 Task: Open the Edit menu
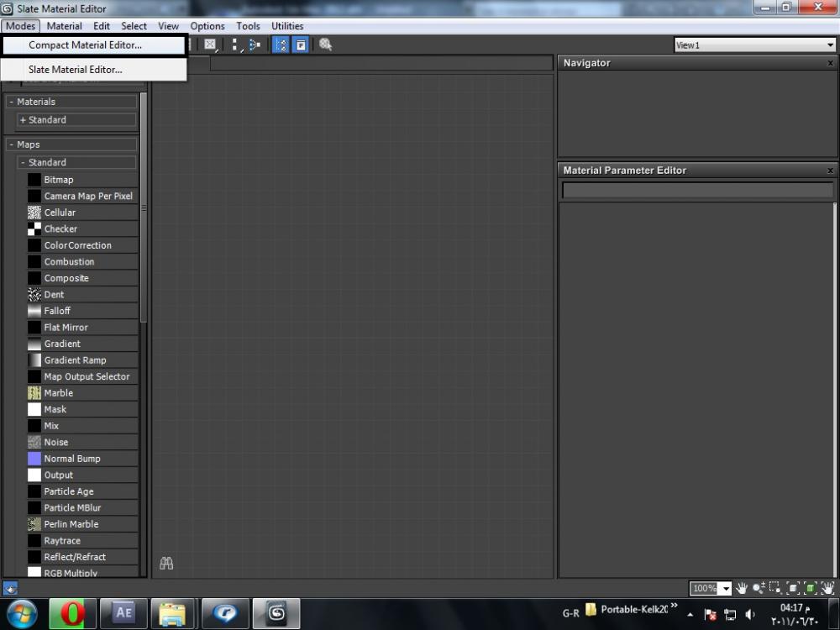click(x=102, y=26)
